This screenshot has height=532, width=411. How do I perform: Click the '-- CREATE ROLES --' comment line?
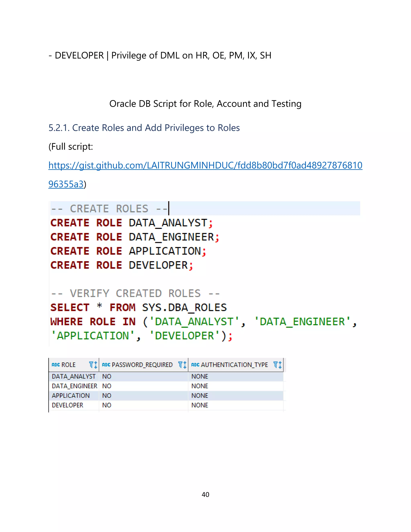pos(109,209)
